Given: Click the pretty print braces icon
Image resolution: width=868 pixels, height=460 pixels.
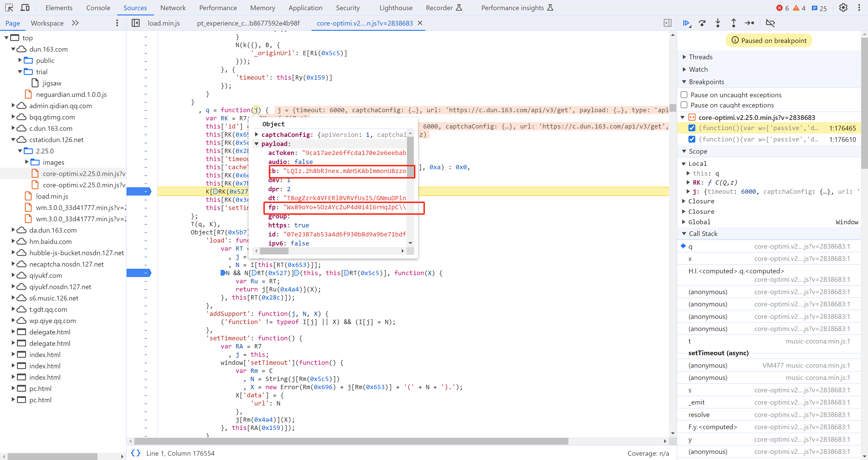Looking at the screenshot, I should point(135,453).
